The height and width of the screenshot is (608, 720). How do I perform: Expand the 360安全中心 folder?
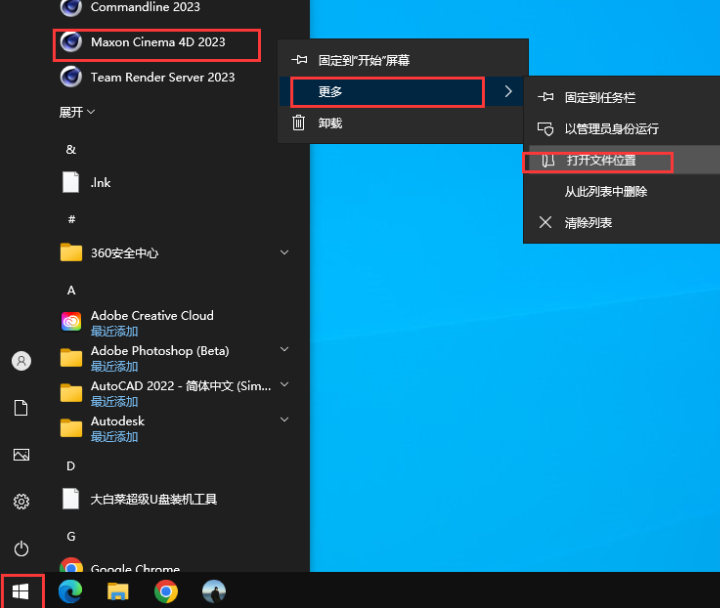tap(284, 253)
